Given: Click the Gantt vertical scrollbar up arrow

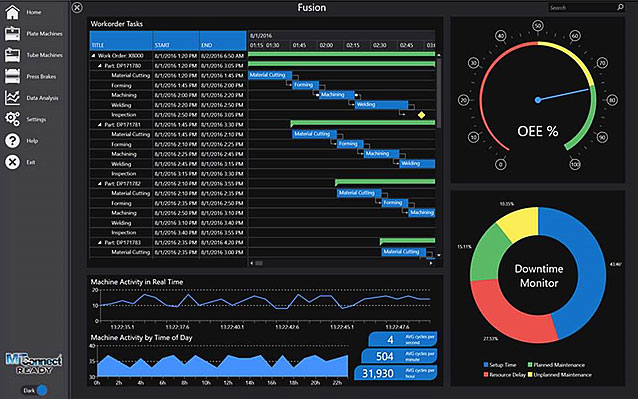Looking at the screenshot, I should coord(439,55).
